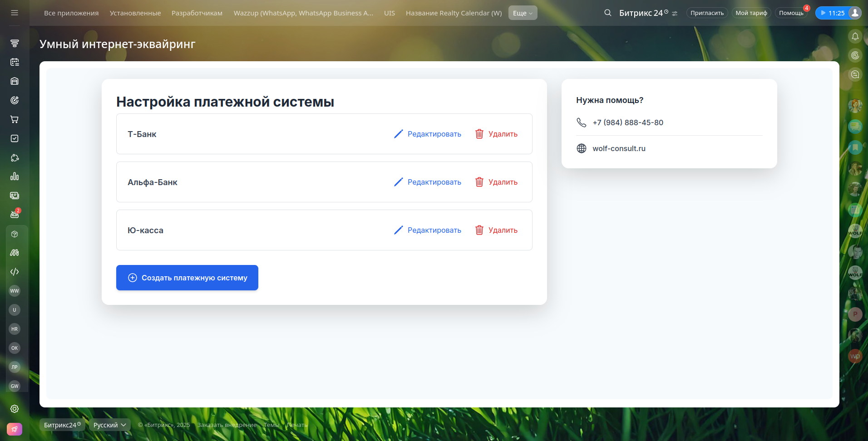Viewport: 868px width, 441px height.
Task: Open the Разработчикам tab
Action: (197, 13)
